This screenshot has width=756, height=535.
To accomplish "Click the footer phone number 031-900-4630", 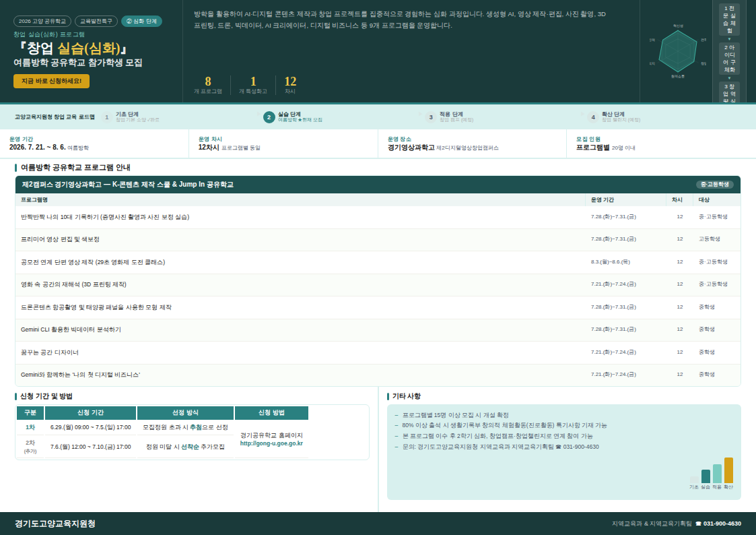I will pos(722,524).
